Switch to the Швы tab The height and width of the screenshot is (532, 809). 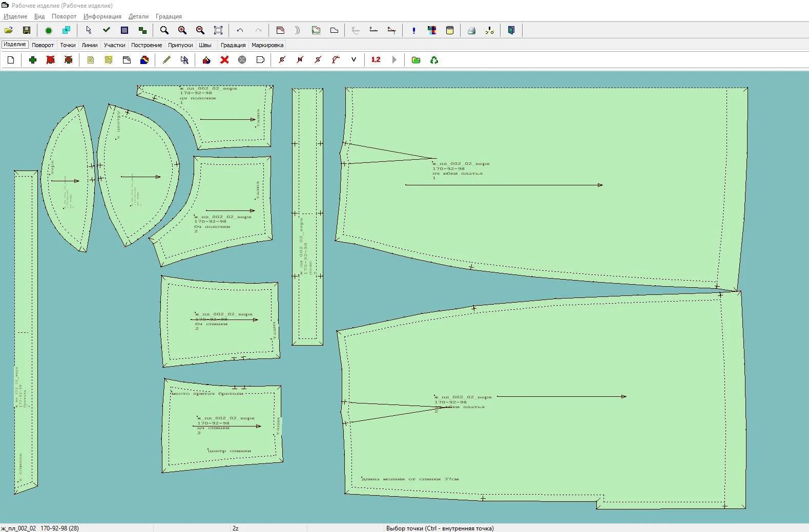[x=205, y=45]
